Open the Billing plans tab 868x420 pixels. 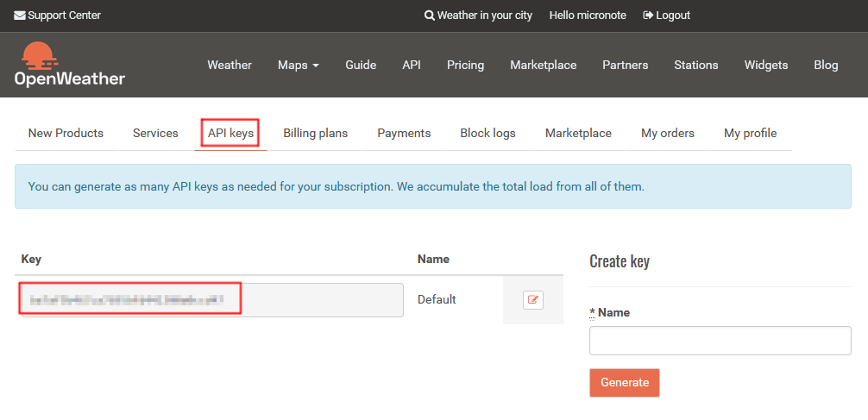tap(316, 133)
